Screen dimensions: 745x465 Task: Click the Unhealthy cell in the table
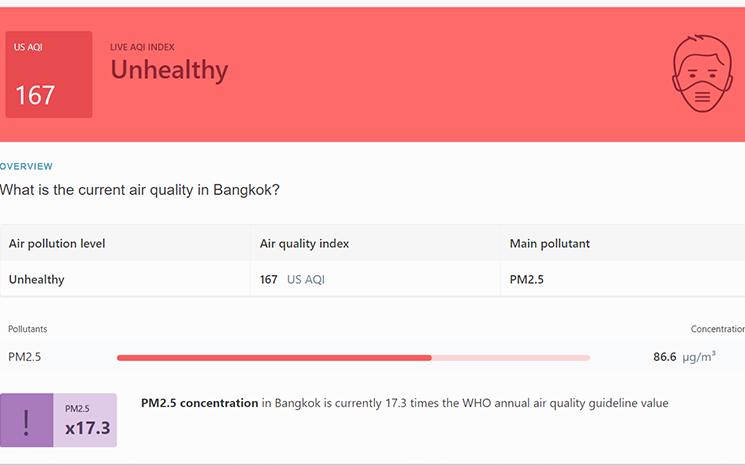pos(37,280)
